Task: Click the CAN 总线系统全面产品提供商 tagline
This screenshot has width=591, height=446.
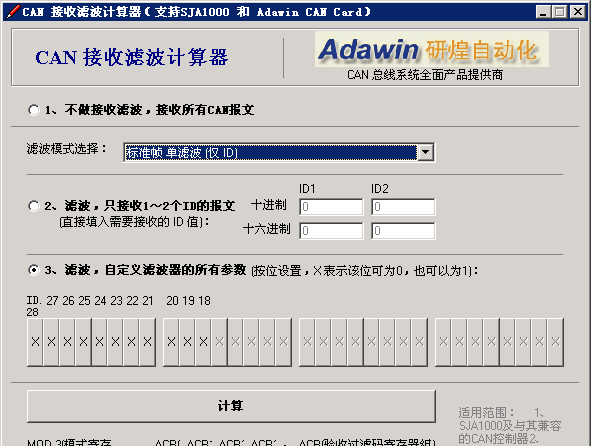Action: click(425, 75)
